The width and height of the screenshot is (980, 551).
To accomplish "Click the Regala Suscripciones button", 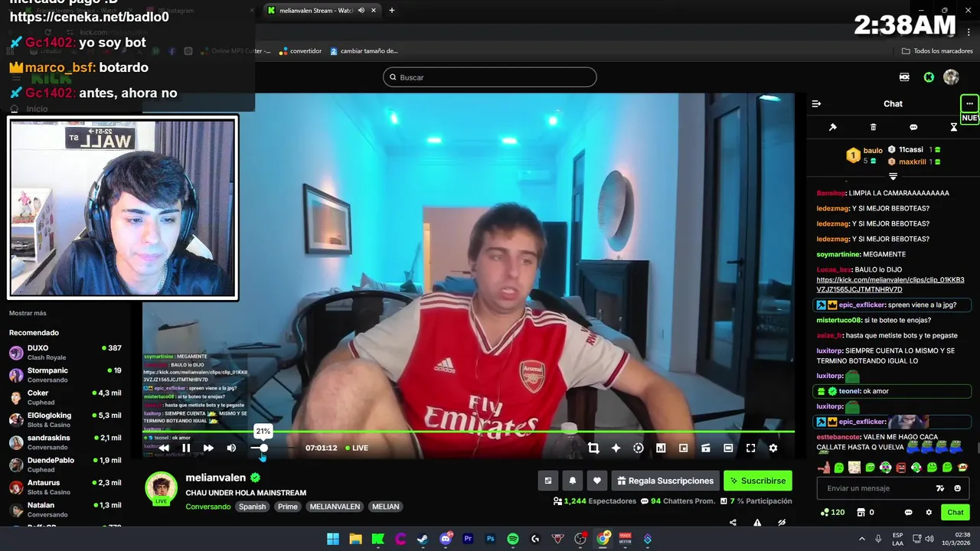I will (x=665, y=481).
